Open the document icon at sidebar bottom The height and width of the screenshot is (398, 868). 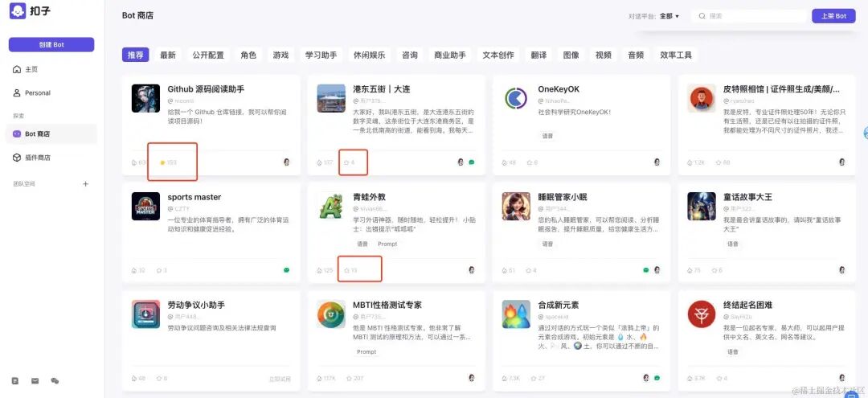(x=15, y=381)
